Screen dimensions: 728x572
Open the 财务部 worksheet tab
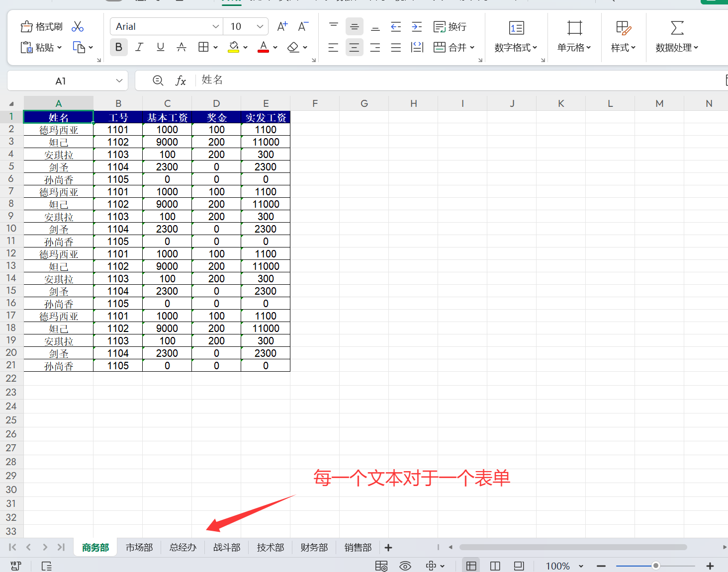[x=314, y=547]
